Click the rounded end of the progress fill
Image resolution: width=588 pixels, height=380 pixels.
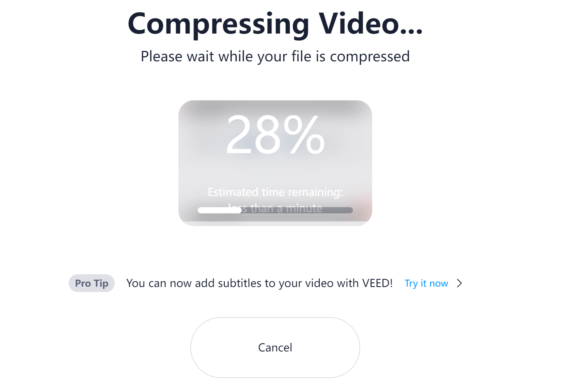point(239,210)
